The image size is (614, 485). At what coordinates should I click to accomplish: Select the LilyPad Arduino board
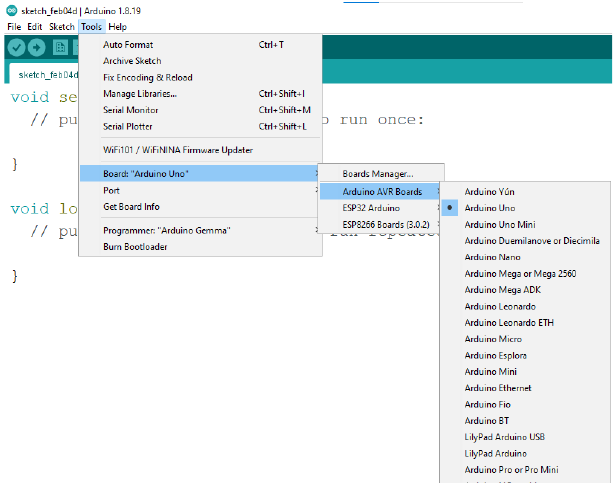526,453
